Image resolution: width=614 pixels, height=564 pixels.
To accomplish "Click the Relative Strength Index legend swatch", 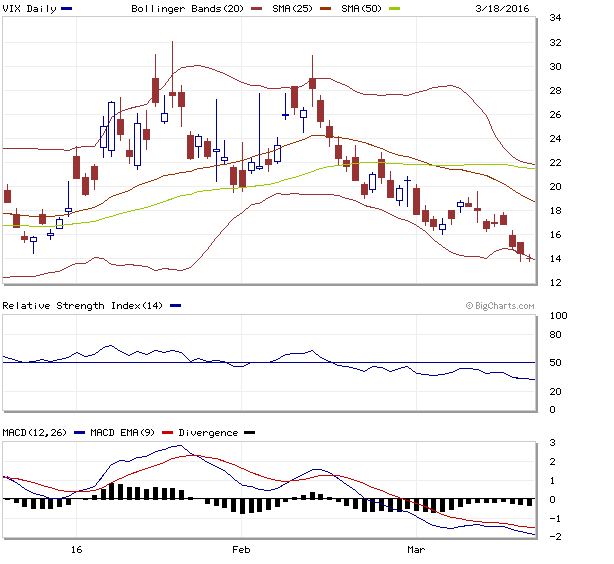I will coord(176,305).
